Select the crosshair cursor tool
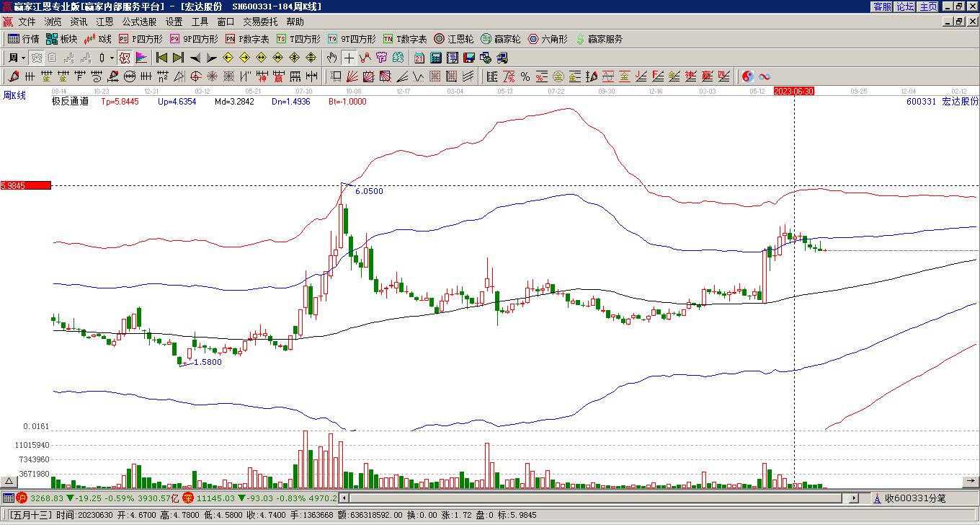The image size is (980, 525). (x=349, y=58)
